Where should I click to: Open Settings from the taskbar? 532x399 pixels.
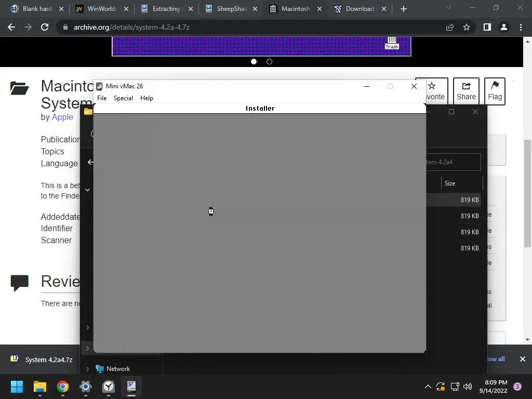86,387
